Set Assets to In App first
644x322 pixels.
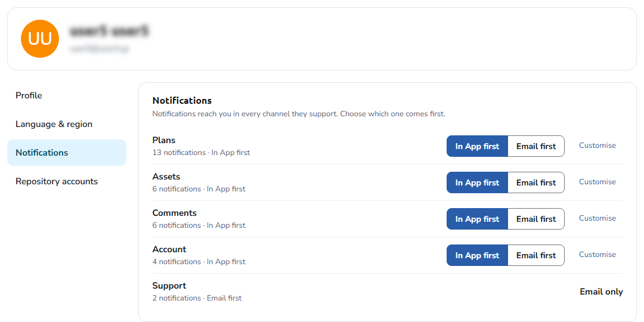pyautogui.click(x=477, y=183)
